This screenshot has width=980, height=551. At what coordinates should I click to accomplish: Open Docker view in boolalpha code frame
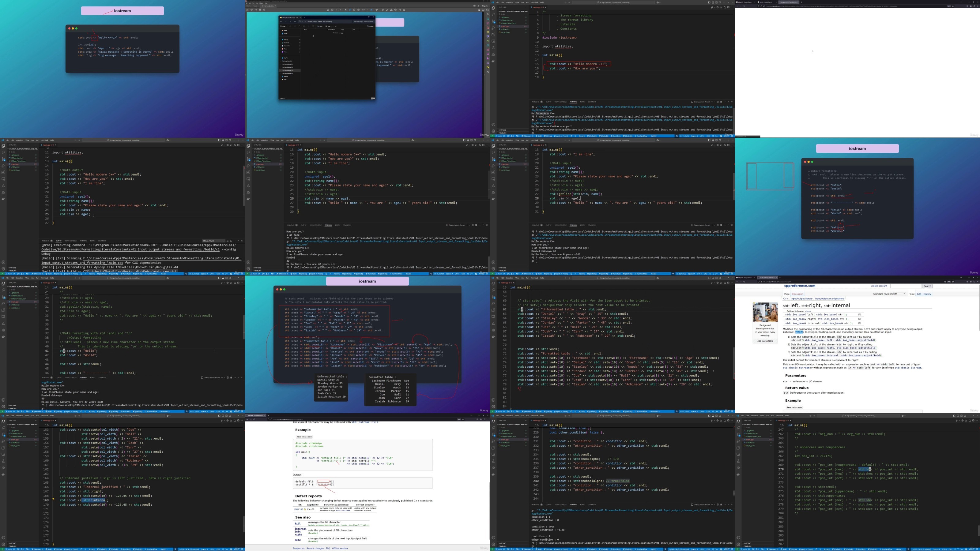[x=493, y=474]
